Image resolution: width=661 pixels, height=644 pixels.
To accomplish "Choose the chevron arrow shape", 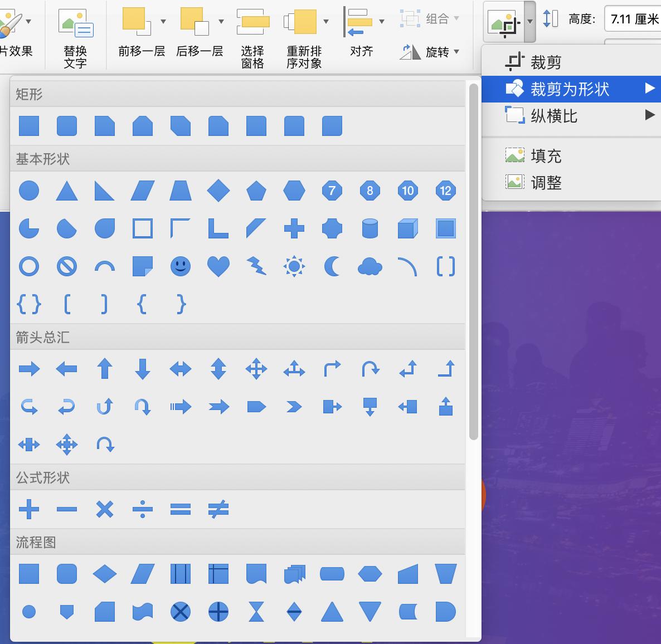I will coord(294,407).
